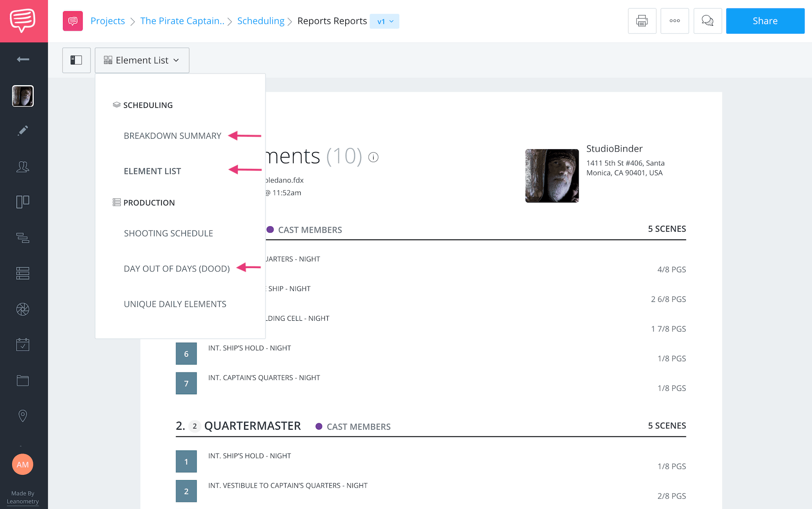Select DAY OUT OF DAYS (DOOD) report
Image resolution: width=812 pixels, height=509 pixels.
pyautogui.click(x=176, y=268)
